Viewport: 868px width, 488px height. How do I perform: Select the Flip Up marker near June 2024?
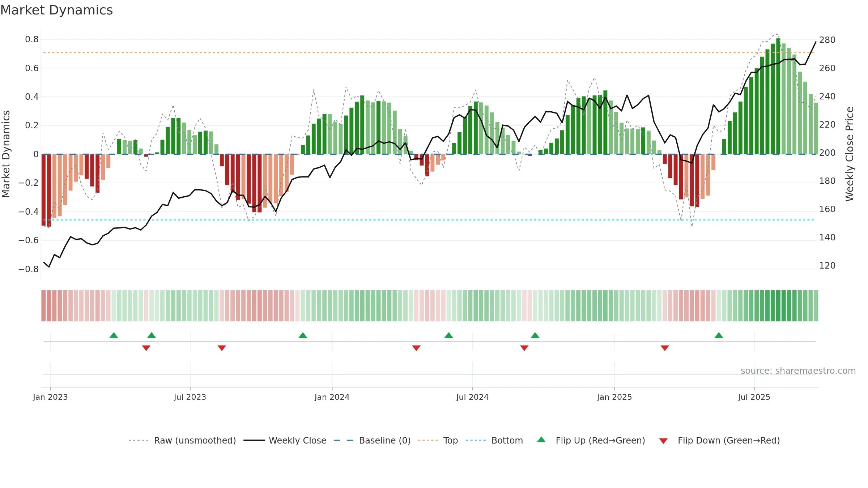(x=448, y=335)
